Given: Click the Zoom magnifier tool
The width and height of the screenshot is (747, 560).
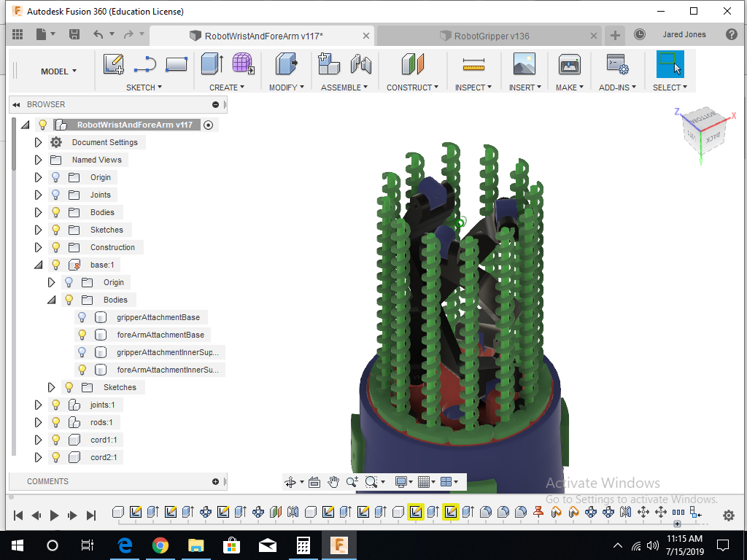Looking at the screenshot, I should click(x=352, y=483).
